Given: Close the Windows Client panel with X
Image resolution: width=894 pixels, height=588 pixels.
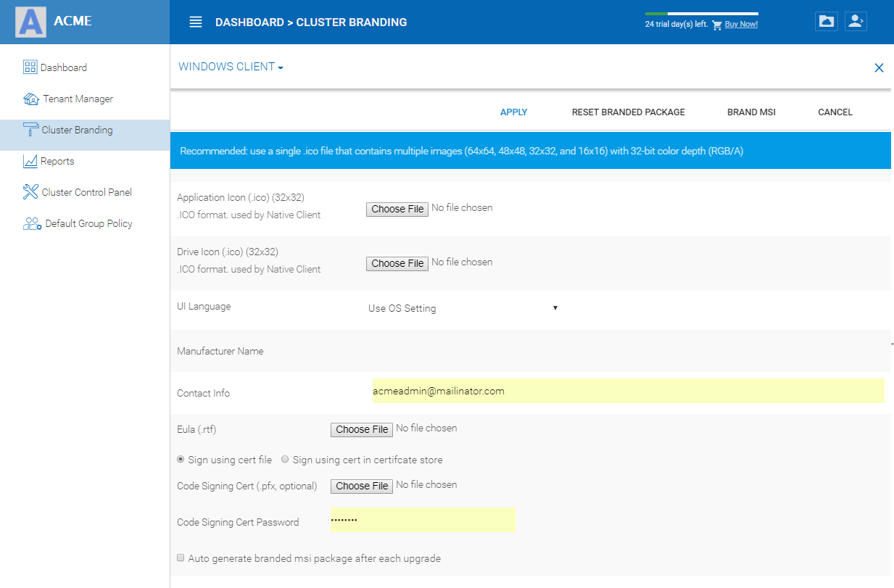Looking at the screenshot, I should 879,67.
